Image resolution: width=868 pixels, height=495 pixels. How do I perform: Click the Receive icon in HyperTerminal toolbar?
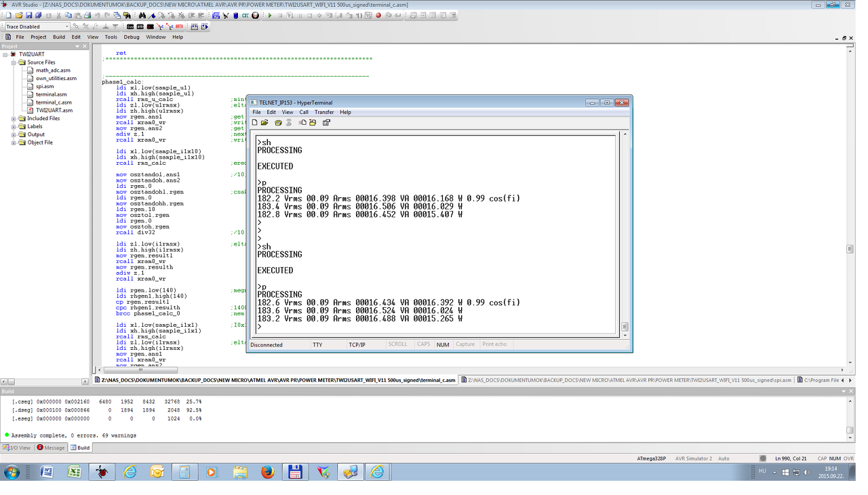tap(313, 123)
